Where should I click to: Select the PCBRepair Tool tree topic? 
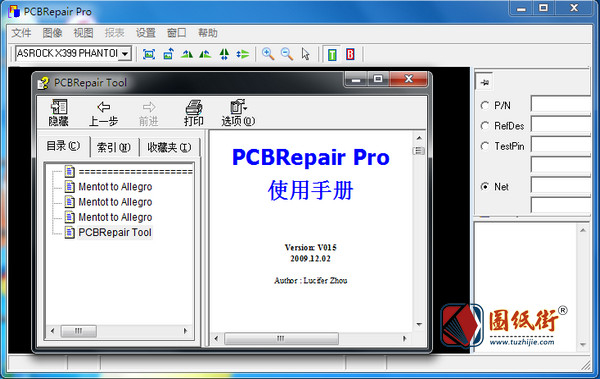[115, 232]
